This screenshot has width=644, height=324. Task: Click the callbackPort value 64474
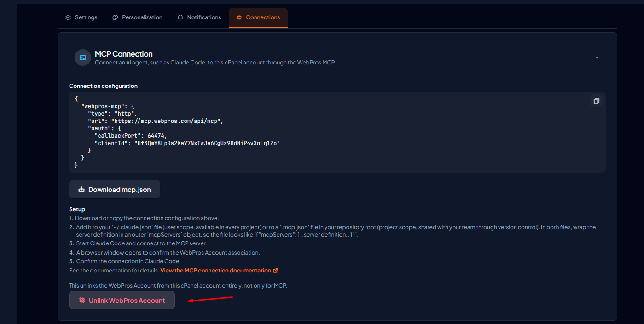(156, 136)
